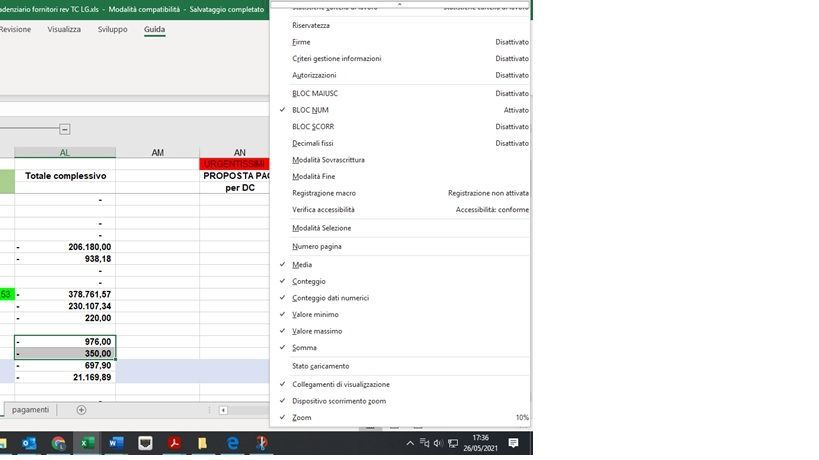Screen dimensions: 819x460
Task: Enable the Modalità Fine option
Action: (x=400, y=177)
